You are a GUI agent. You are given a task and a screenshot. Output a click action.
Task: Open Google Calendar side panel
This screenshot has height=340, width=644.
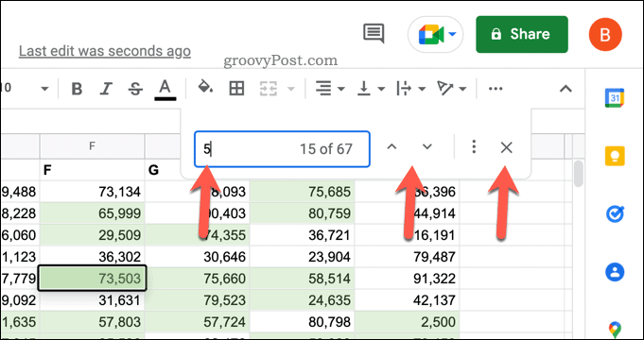coord(615,97)
